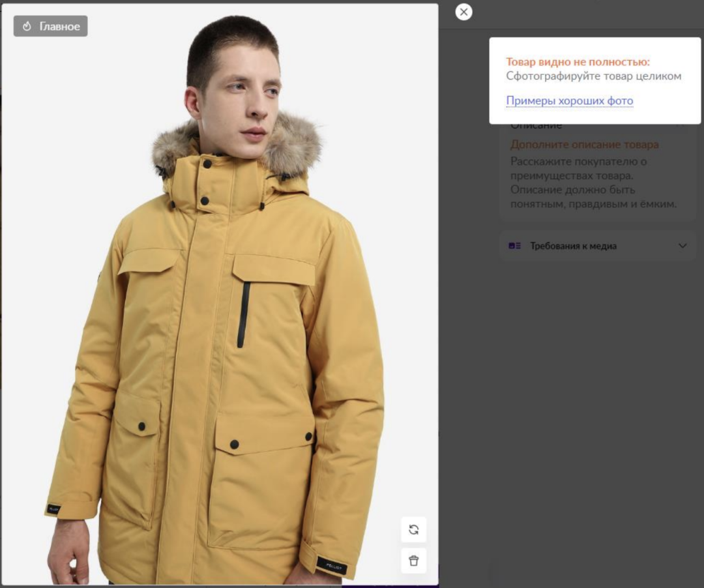Expand Требования к медиа with the chevron arrow
The image size is (704, 588).
tap(682, 246)
